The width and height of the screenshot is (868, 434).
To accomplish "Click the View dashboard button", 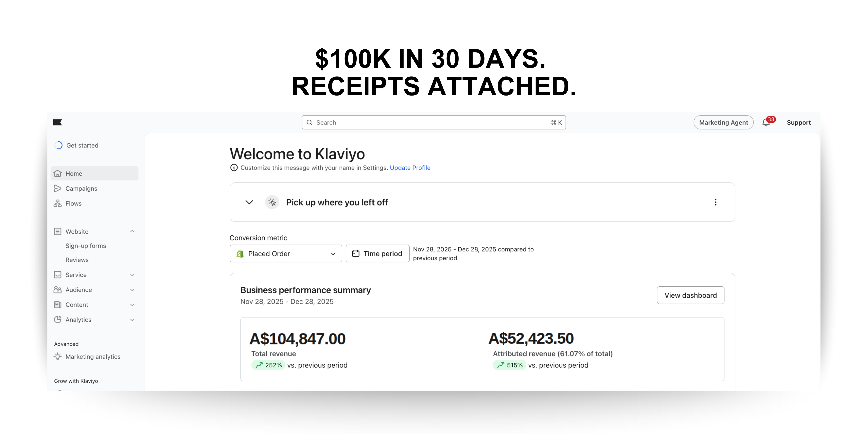I will pyautogui.click(x=690, y=295).
